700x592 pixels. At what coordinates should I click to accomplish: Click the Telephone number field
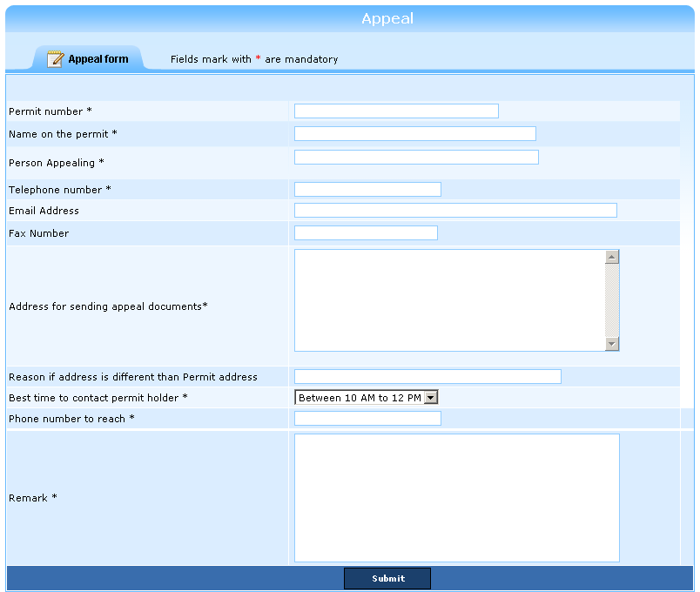367,189
